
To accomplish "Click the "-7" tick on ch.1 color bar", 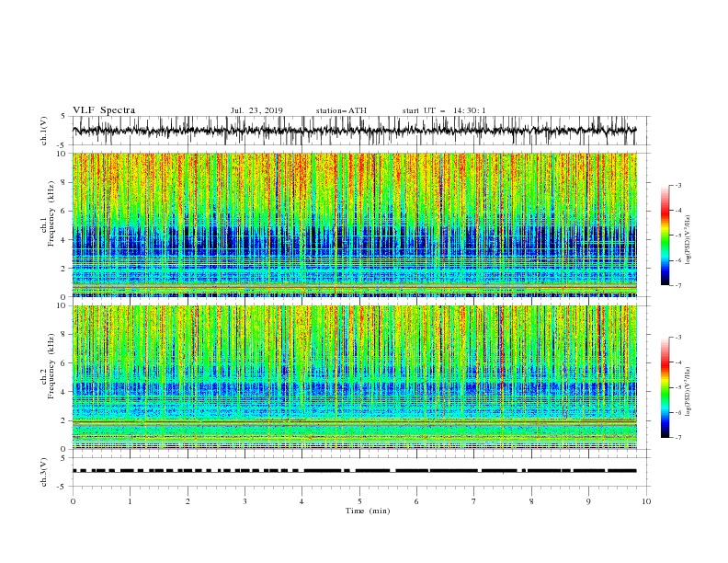I will (678, 286).
